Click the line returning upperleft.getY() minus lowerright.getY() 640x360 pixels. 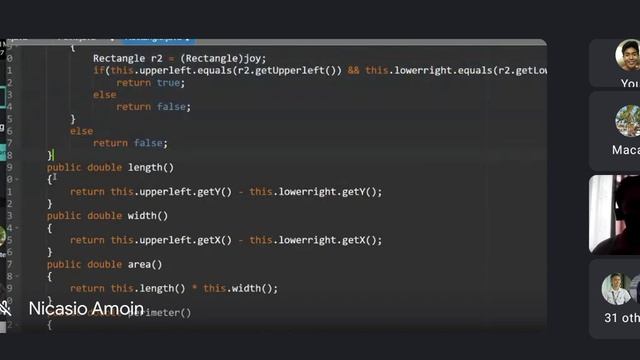click(226, 192)
